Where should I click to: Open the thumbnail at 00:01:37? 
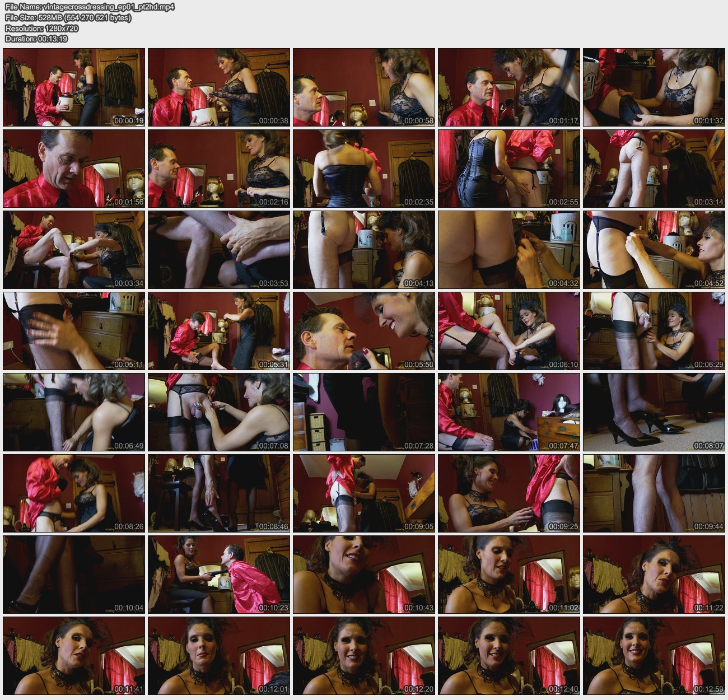click(x=654, y=87)
